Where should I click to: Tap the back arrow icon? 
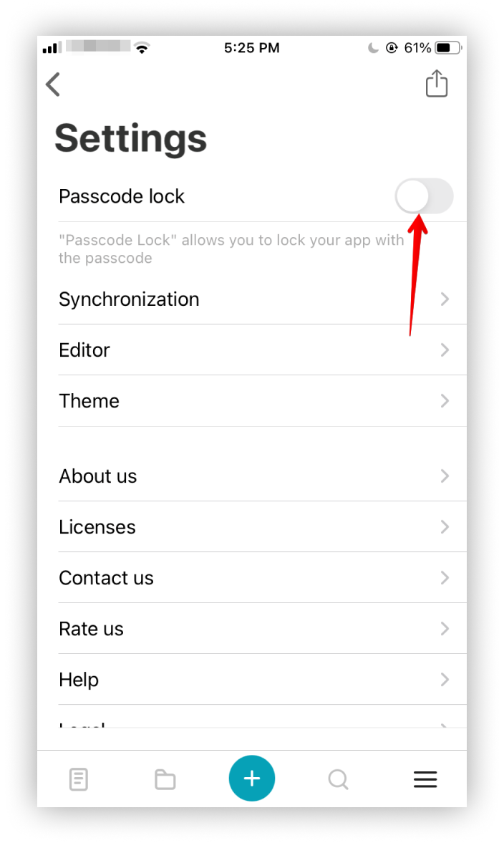pyautogui.click(x=53, y=85)
